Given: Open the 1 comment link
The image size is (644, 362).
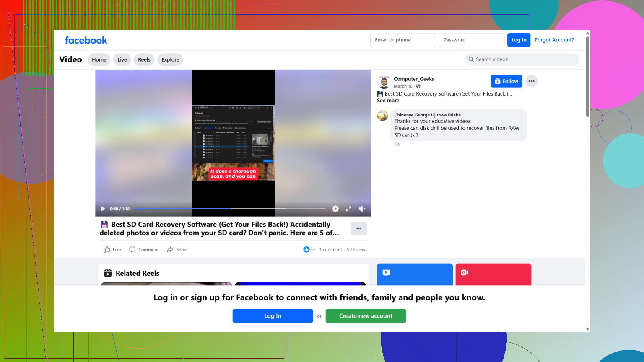Looking at the screenshot, I should 331,250.
